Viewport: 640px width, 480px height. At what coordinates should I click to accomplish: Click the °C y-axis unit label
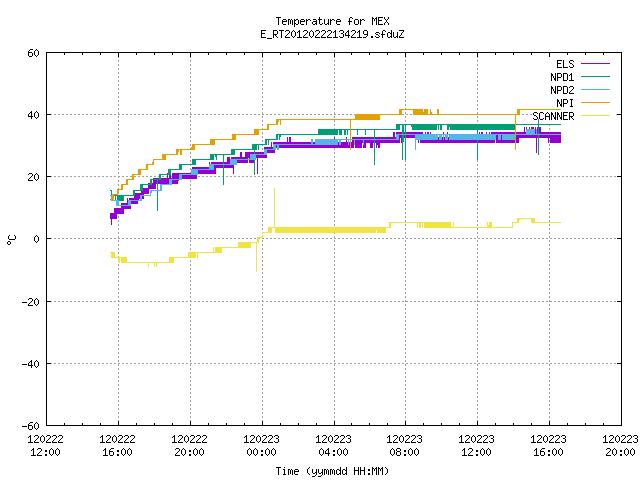coord(12,240)
